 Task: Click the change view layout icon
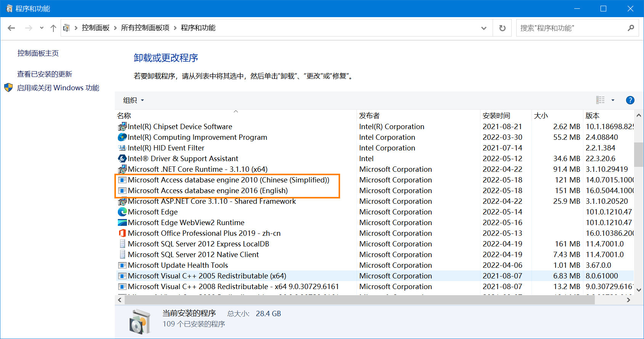(601, 100)
